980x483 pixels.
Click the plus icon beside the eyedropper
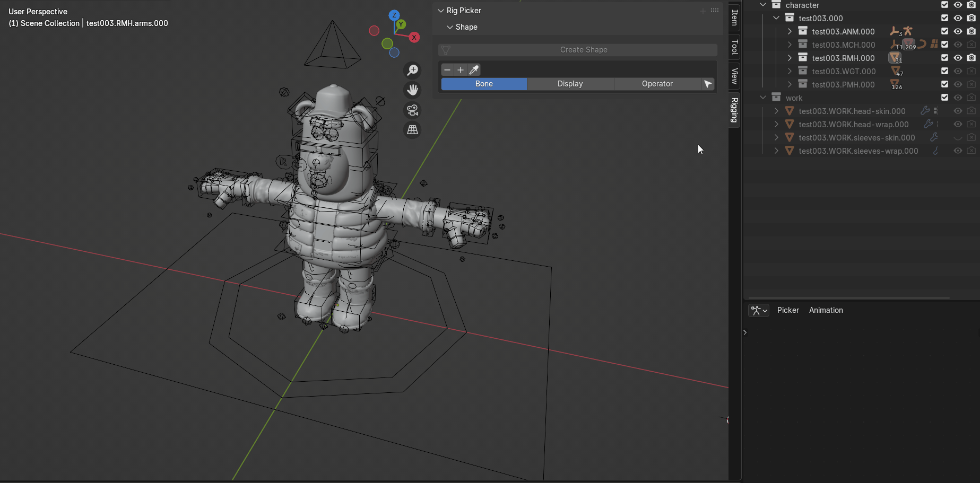pos(461,70)
